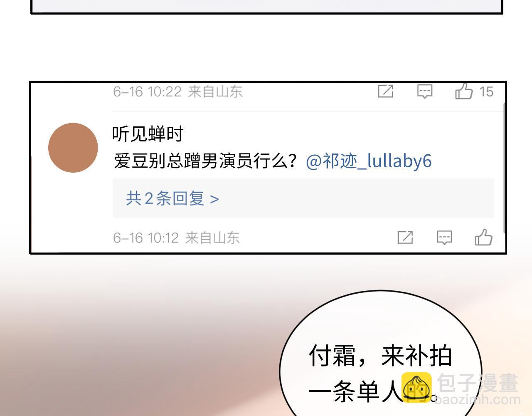Click the yellow baozi mascot logo

point(416,387)
